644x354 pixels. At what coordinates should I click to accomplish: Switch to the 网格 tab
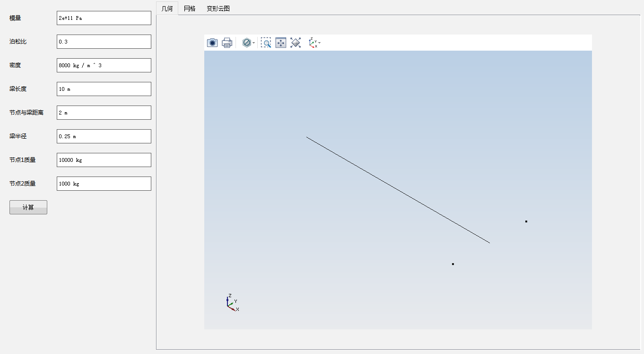click(190, 9)
